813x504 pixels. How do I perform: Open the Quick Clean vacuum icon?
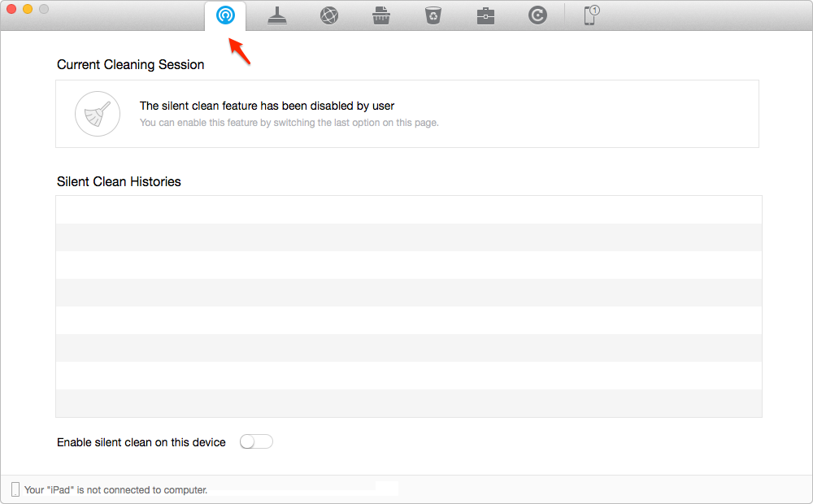[277, 15]
